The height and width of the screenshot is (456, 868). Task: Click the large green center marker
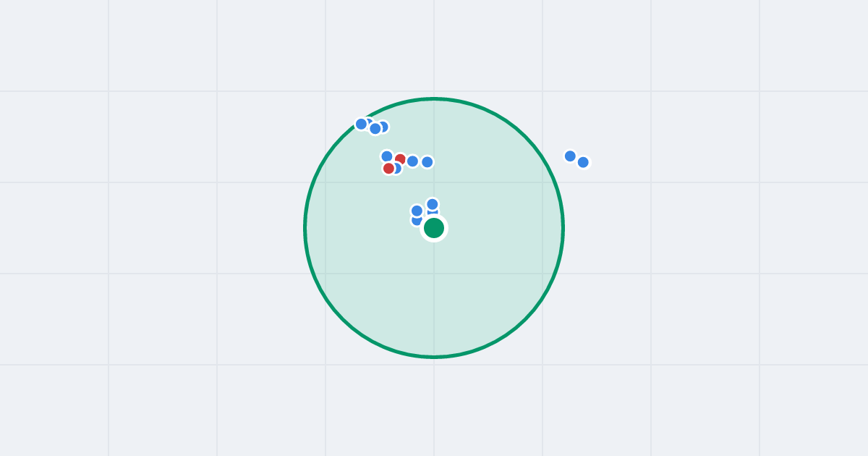[434, 228]
